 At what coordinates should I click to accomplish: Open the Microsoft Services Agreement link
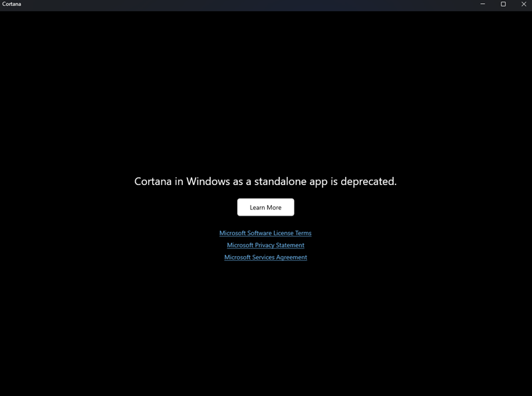point(266,257)
